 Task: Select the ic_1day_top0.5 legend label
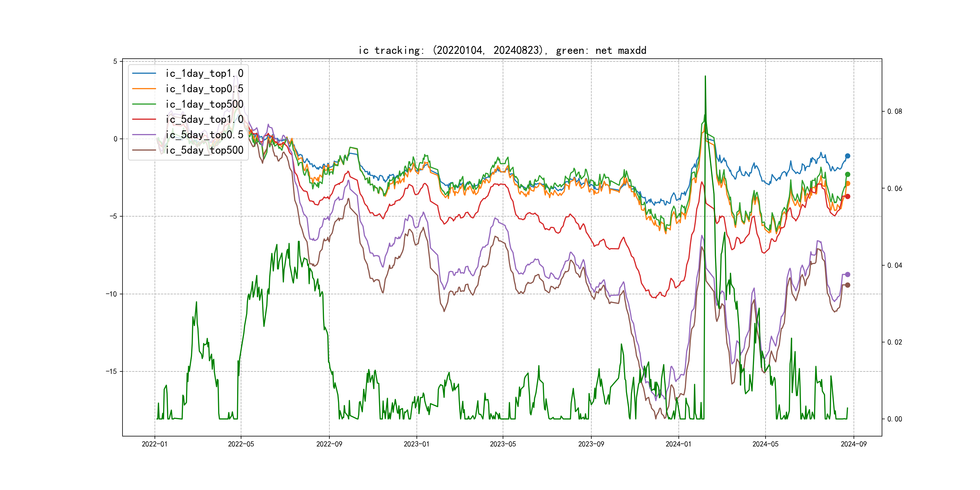(x=204, y=89)
